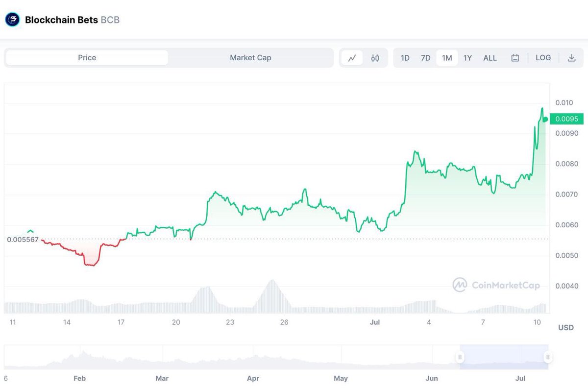The image size is (588, 388).
Task: Grab the right range selector handle
Action: point(548,358)
